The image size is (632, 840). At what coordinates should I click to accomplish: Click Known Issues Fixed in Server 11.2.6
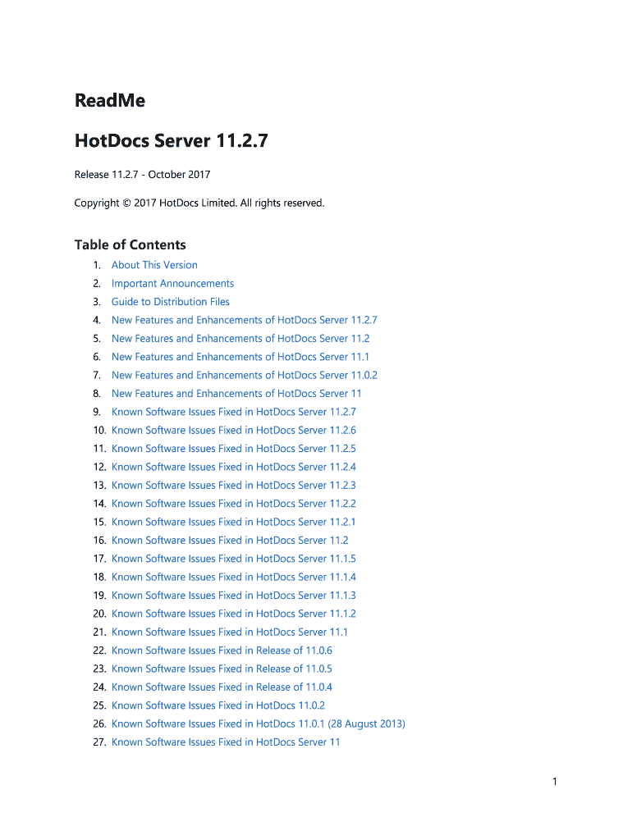pos(233,430)
